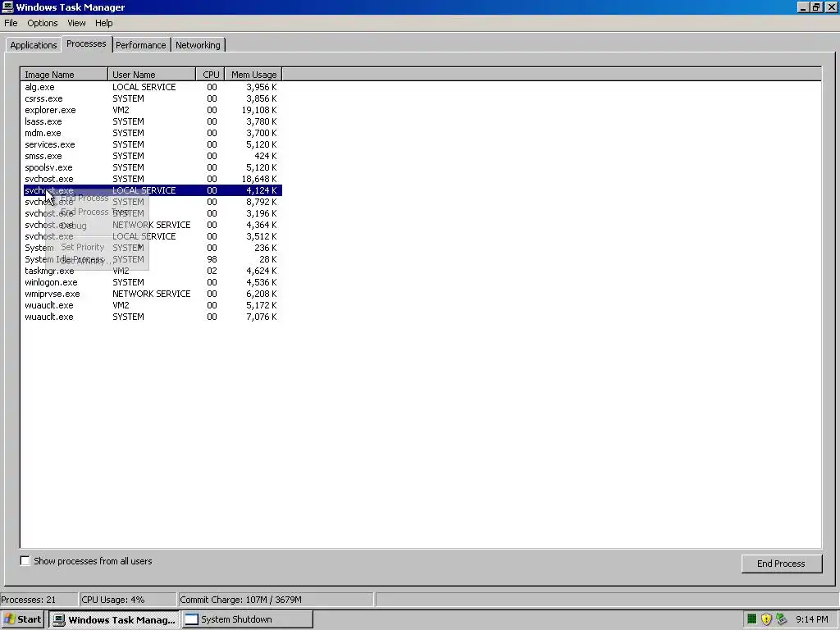Select the smss.exe process

(151, 156)
